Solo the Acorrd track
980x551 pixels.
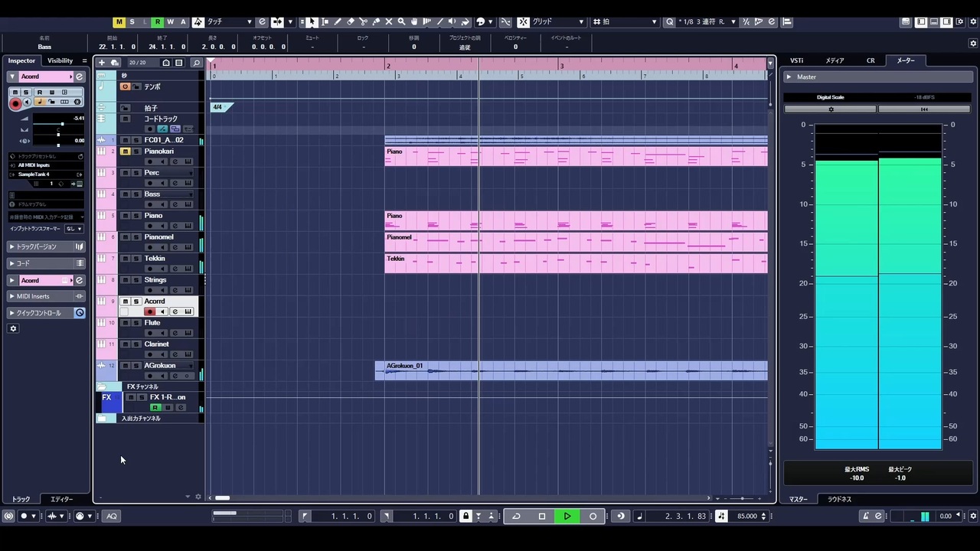(x=135, y=302)
